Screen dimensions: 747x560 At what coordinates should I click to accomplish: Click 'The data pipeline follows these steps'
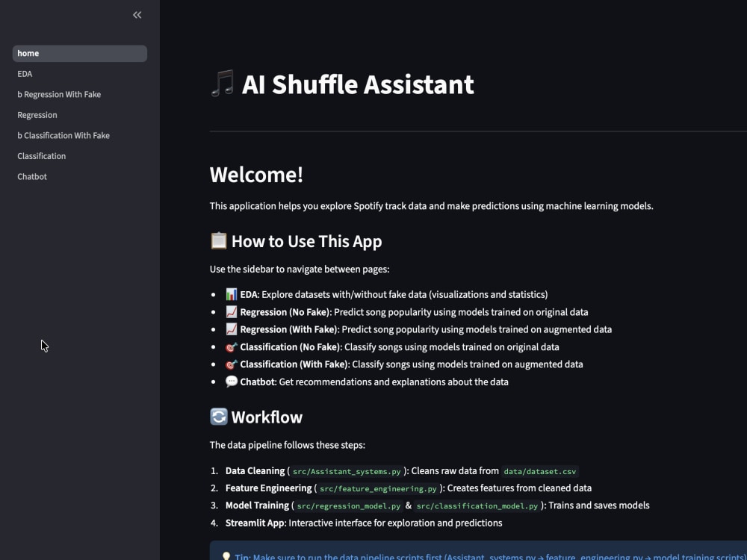288,445
